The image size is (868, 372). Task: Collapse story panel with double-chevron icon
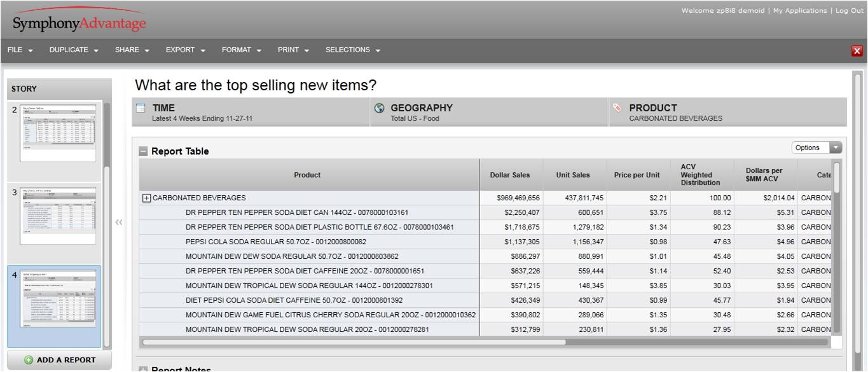(x=118, y=223)
